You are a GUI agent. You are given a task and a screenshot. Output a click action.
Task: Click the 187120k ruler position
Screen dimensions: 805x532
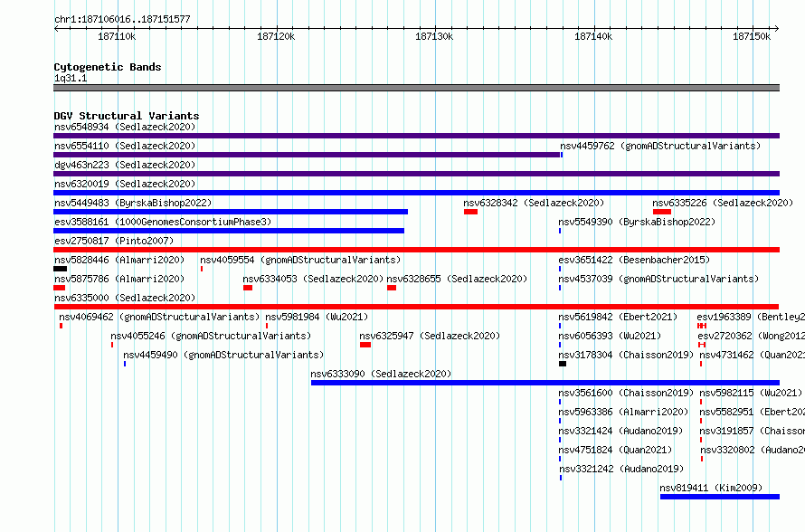click(x=276, y=36)
